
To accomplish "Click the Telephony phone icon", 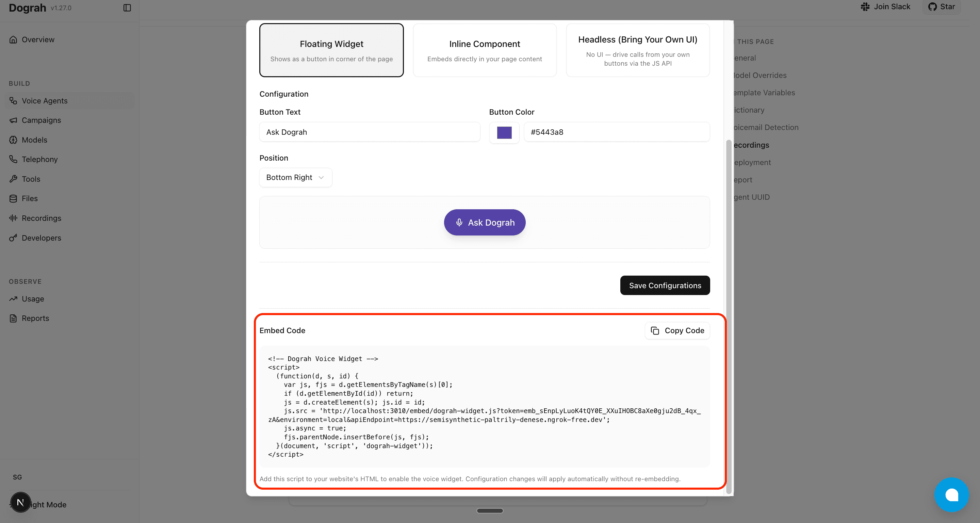I will point(13,159).
